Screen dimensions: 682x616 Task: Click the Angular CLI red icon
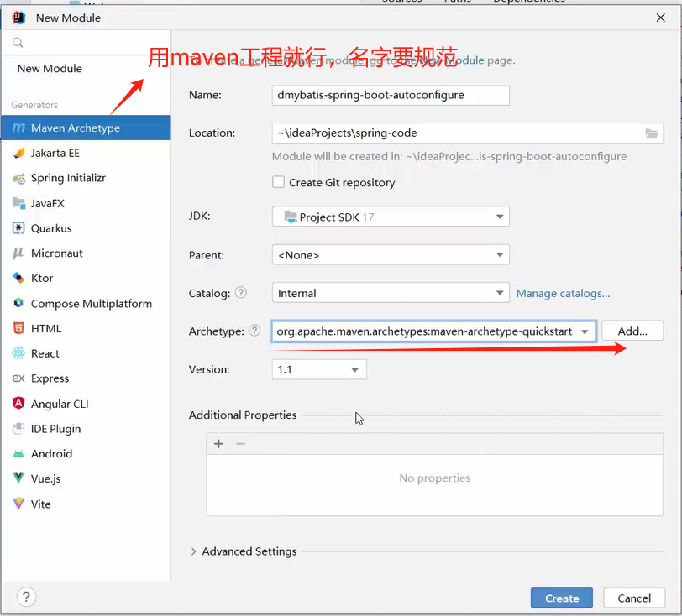coord(18,403)
